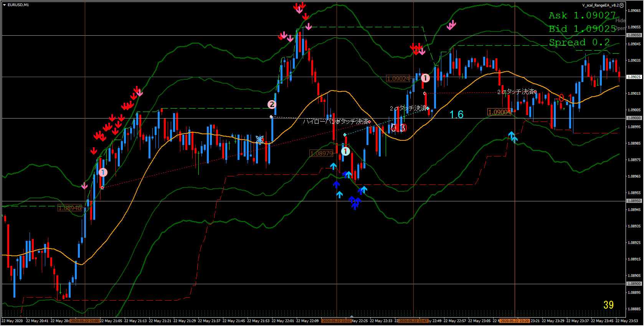
Task: Click the yellow 39 counter
Action: point(608,305)
